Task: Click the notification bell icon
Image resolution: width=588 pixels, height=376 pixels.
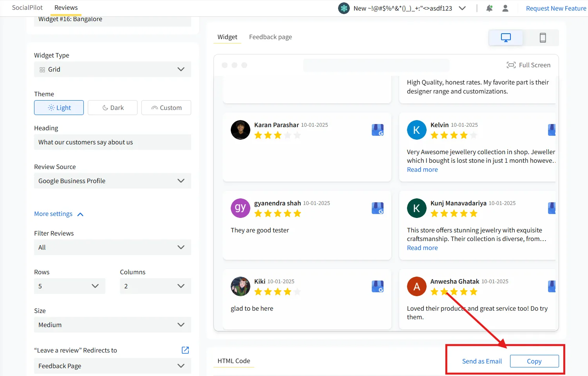Action: coord(489,8)
